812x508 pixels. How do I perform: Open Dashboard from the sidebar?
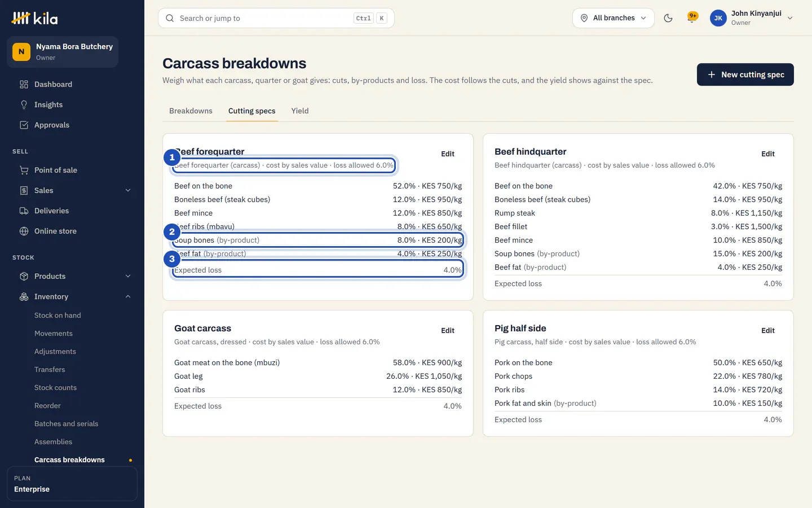72,84
